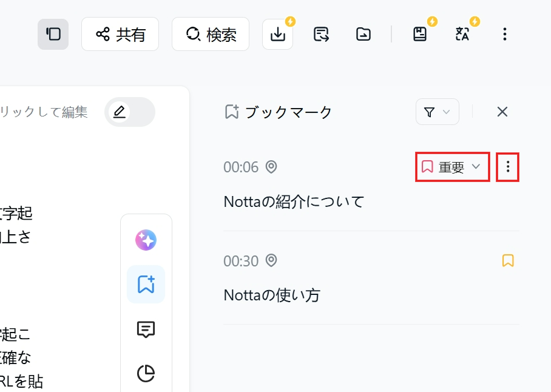Open the comments tab in side rail
The height and width of the screenshot is (392, 551).
tap(146, 329)
